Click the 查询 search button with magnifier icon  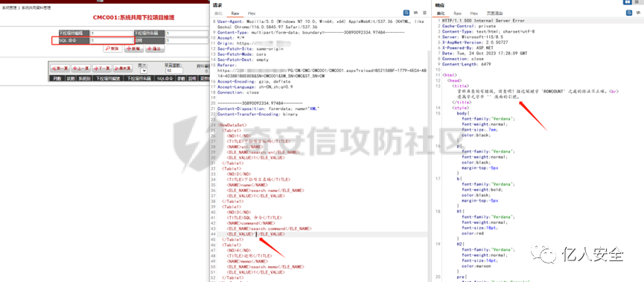112,48
